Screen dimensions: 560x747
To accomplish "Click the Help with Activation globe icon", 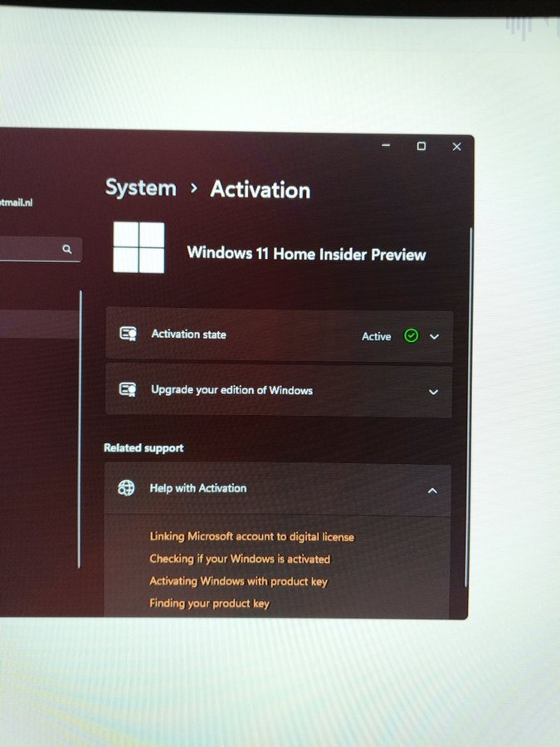I will [x=126, y=488].
